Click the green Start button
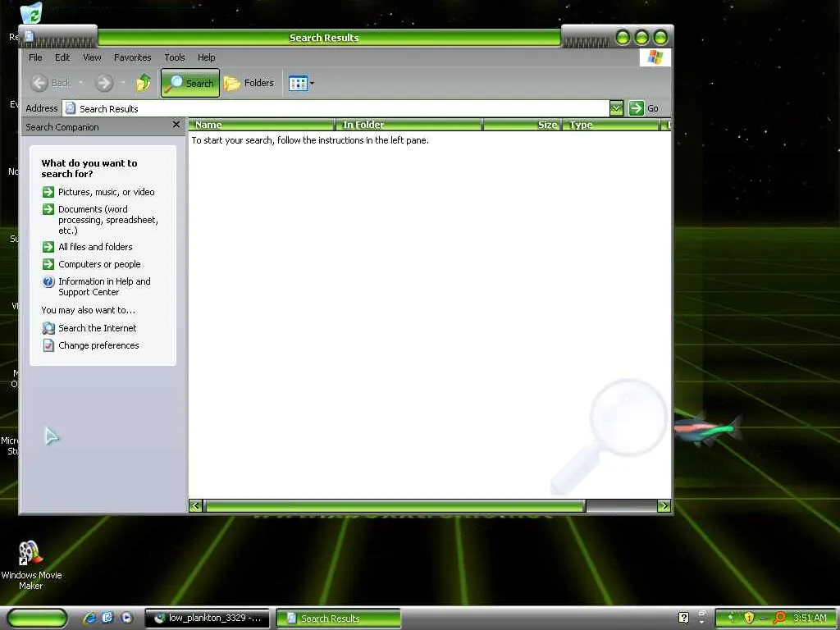840x630 pixels. click(38, 619)
